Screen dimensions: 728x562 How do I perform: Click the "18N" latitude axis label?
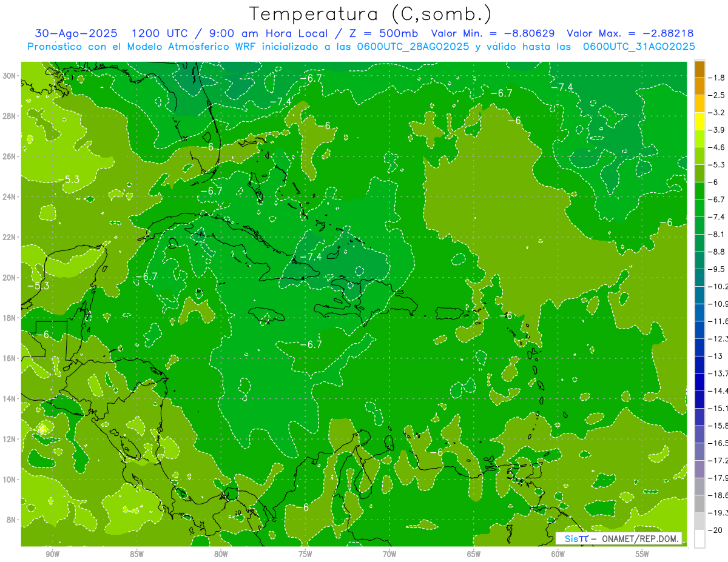click(10, 318)
